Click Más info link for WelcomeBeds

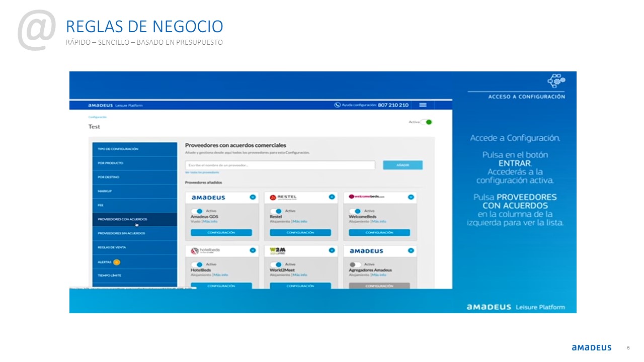coord(379,221)
